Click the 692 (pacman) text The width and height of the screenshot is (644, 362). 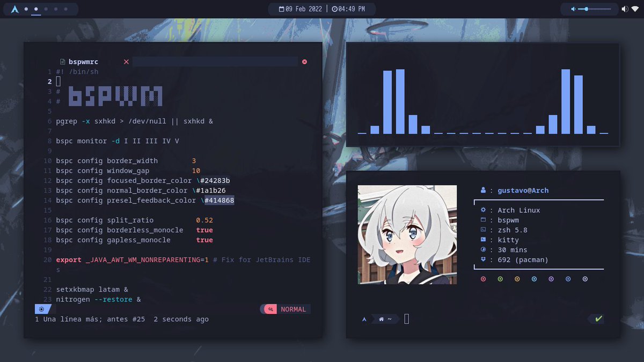tap(523, 260)
